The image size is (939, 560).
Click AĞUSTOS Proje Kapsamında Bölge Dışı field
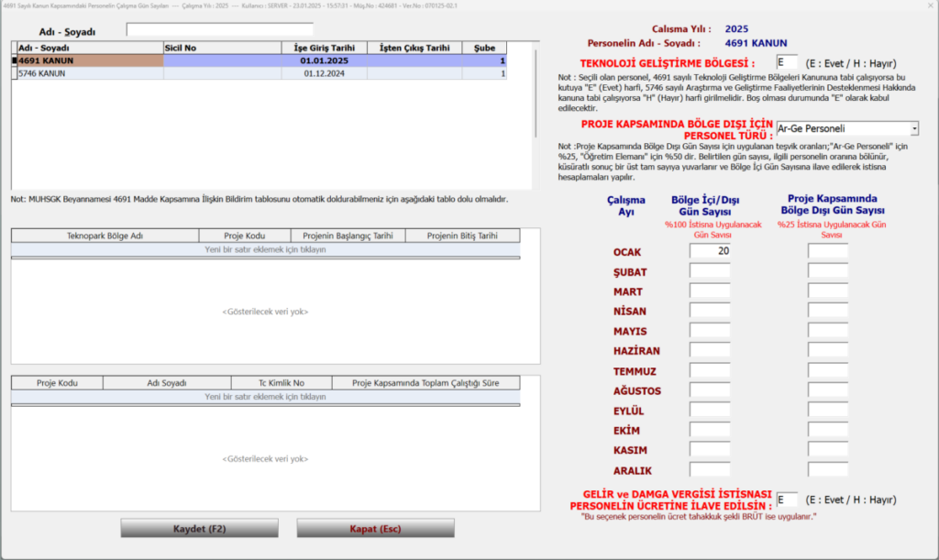pyautogui.click(x=828, y=390)
